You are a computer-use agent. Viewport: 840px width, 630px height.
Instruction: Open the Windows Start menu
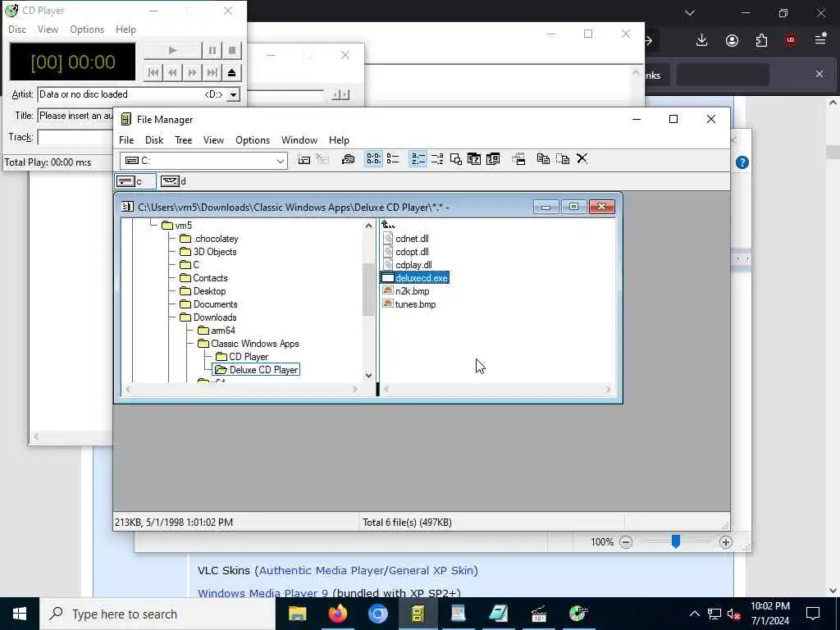coord(20,614)
